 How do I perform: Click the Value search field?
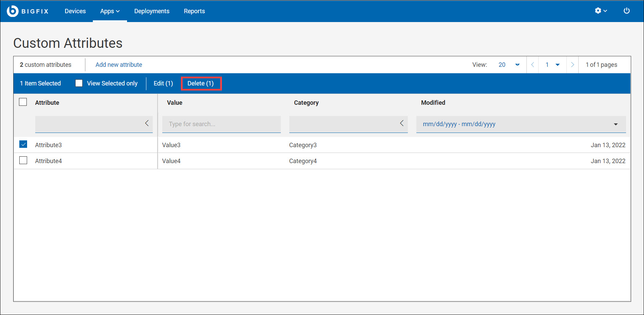(x=221, y=124)
